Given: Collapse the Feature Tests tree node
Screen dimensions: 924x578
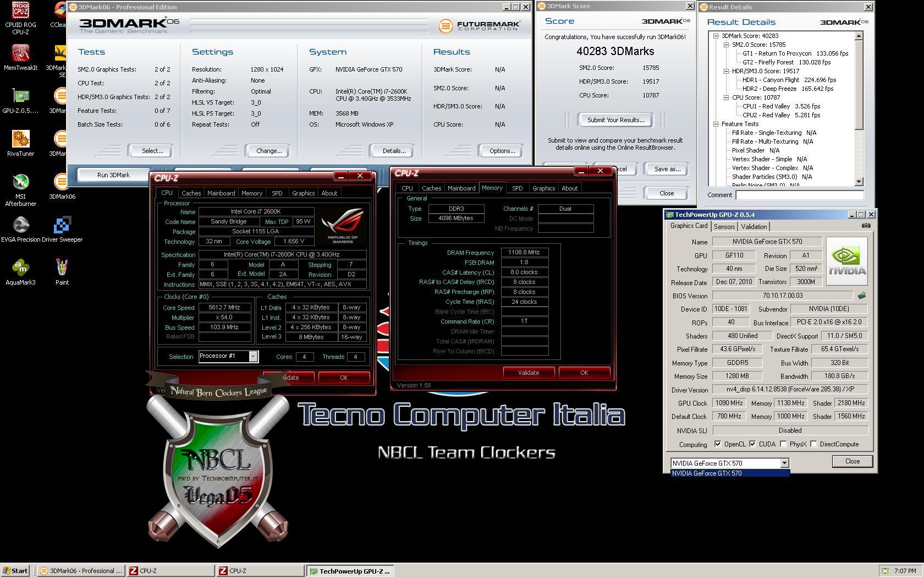Looking at the screenshot, I should (x=716, y=124).
